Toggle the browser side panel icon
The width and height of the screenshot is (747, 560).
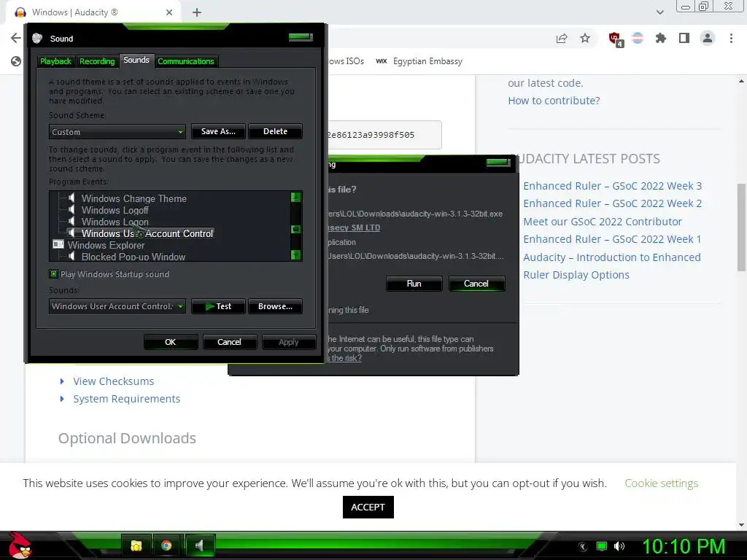pos(684,38)
